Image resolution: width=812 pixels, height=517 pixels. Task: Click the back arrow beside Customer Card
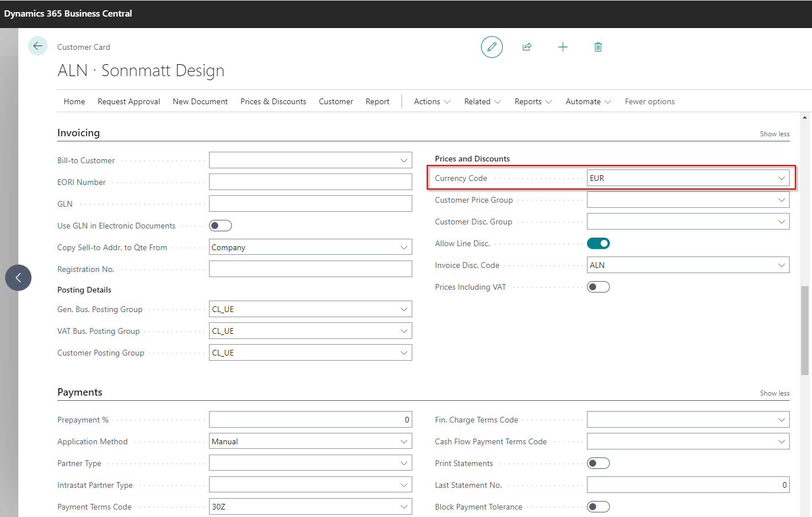(38, 46)
